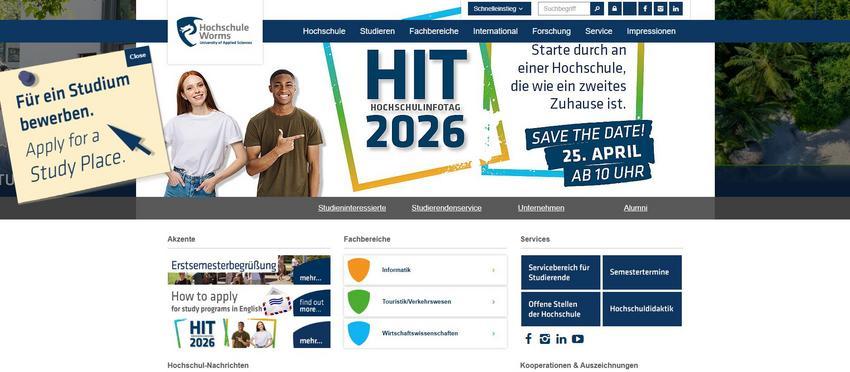Image resolution: width=850 pixels, height=372 pixels.
Task: Click the 'Hochschul-Nachrichten' heading
Action: [x=208, y=366]
